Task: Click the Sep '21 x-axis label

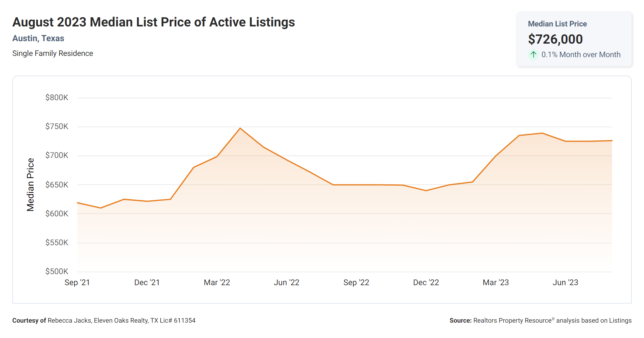Action: point(77,282)
